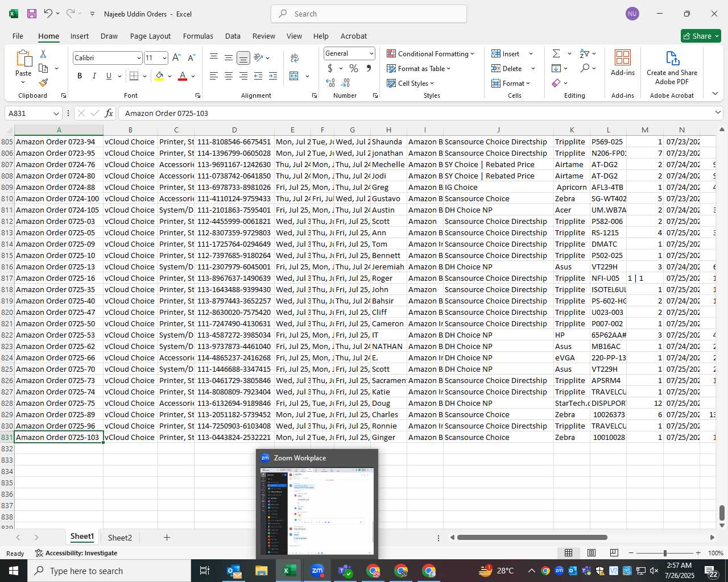Click the Paste clipboard icon
728x582 pixels.
tap(23, 59)
